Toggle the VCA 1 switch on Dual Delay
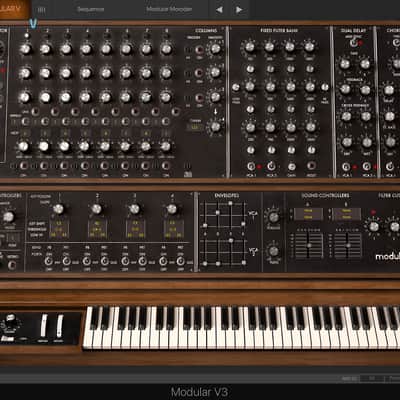Image resolution: width=400 pixels, height=400 pixels. point(346,166)
